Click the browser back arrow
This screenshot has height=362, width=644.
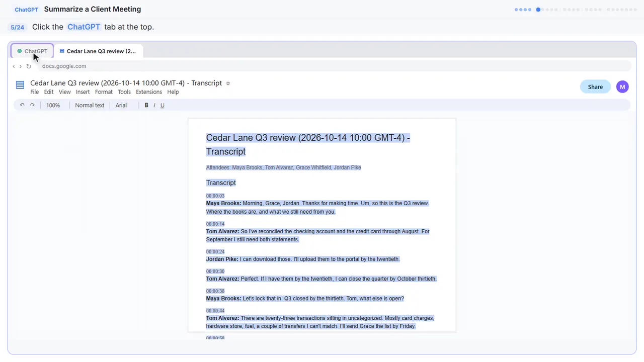[x=14, y=66]
